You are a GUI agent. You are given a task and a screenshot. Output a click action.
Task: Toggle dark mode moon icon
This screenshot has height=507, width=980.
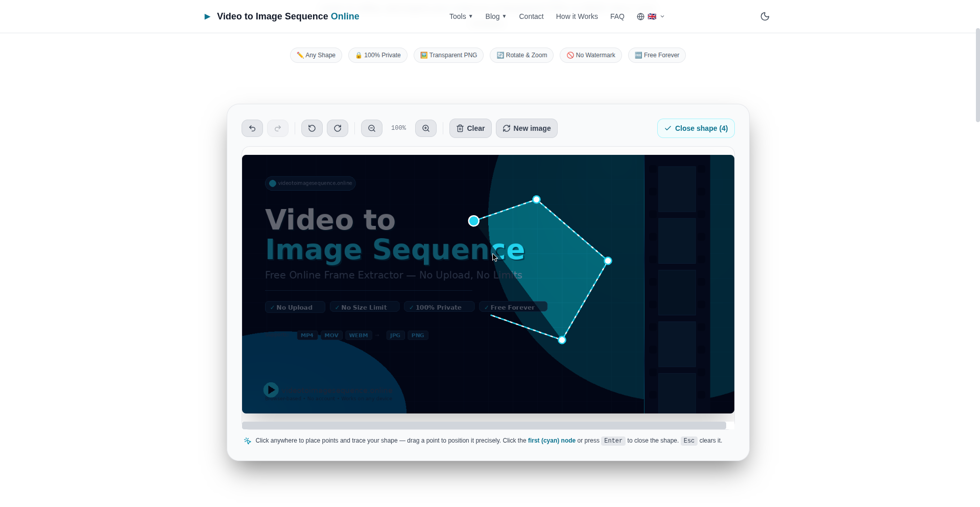click(765, 16)
